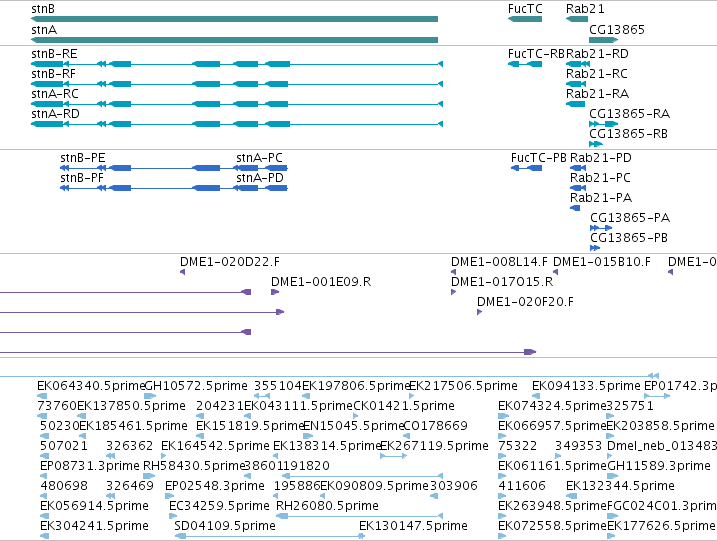Click the EC34259.5prime feature label
The width and height of the screenshot is (717, 541).
pos(219,506)
